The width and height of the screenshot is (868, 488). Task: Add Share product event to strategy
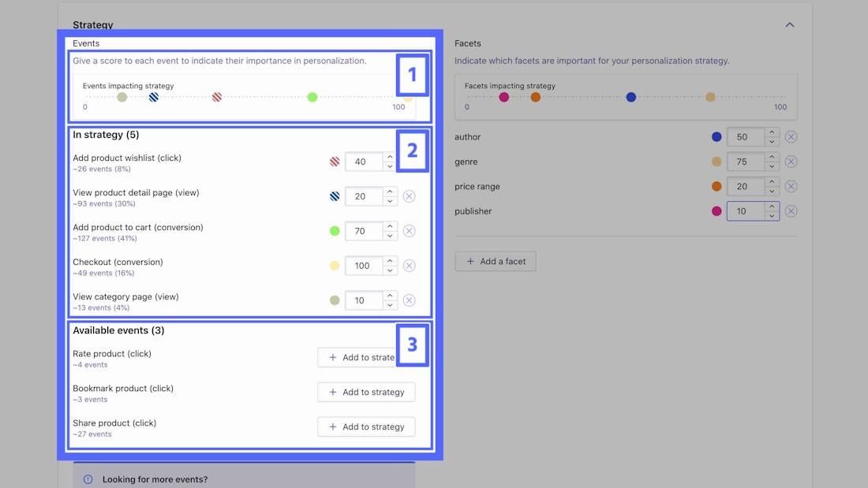click(x=366, y=427)
